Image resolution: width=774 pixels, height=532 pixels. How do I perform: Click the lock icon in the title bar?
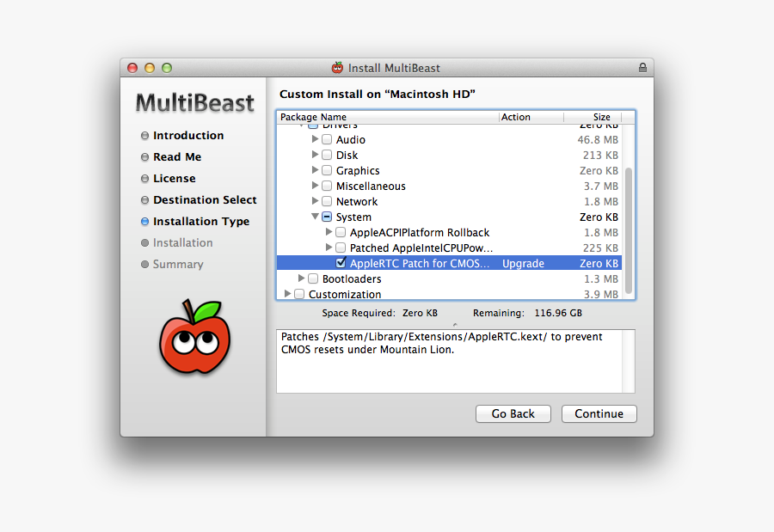point(642,66)
